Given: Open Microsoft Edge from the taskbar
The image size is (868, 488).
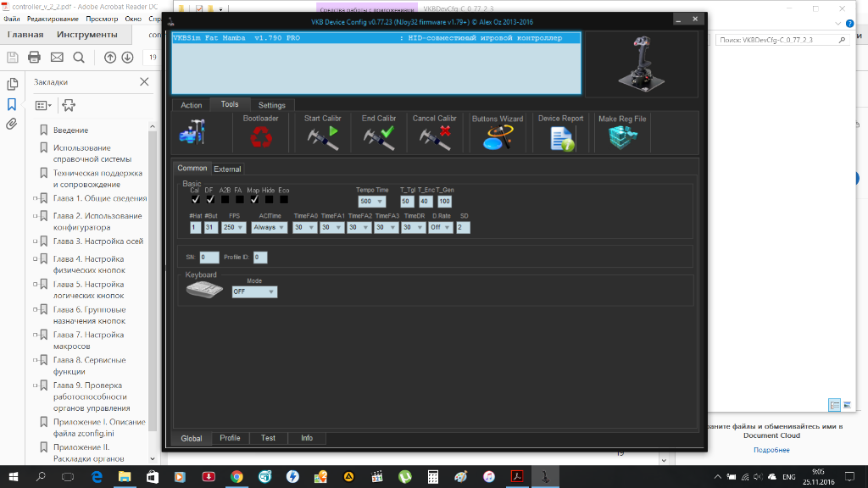Looking at the screenshot, I should [x=97, y=477].
